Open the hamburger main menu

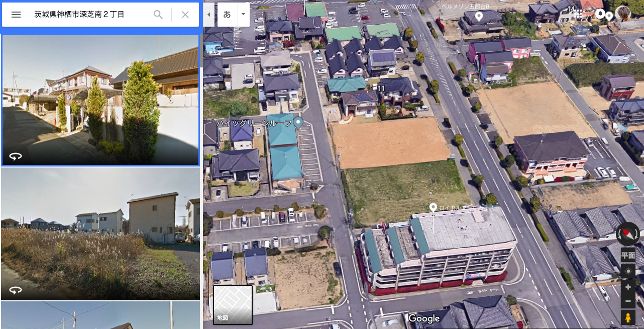pos(16,15)
